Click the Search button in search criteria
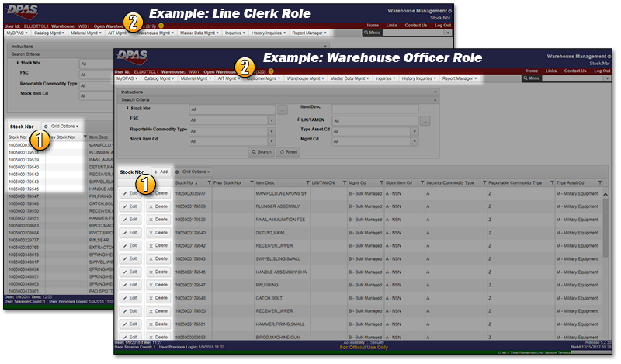 261,152
